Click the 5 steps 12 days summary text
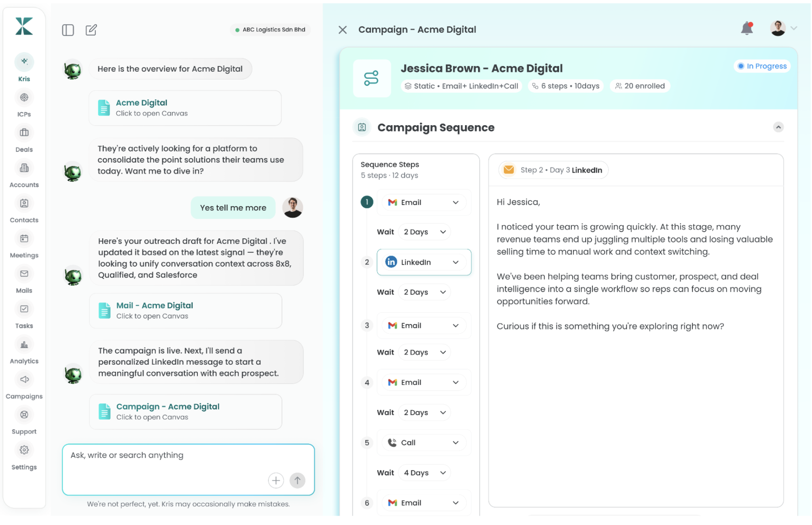The height and width of the screenshot is (525, 812). (389, 175)
